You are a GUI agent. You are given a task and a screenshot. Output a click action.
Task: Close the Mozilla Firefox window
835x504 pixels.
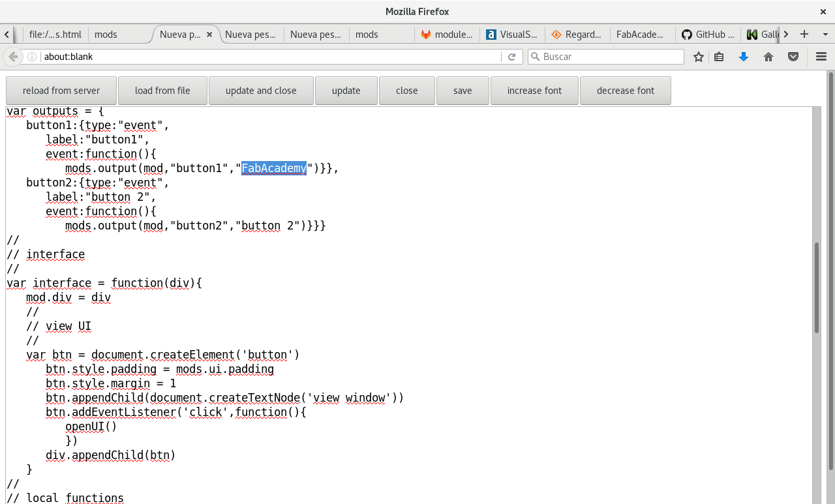point(823,12)
